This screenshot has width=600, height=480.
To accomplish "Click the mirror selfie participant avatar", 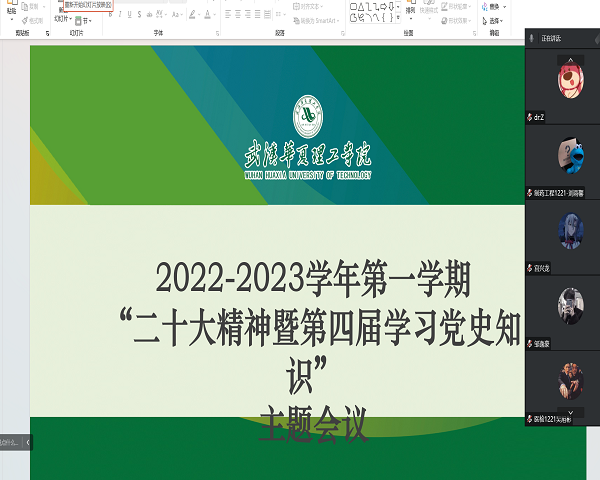I will click(570, 307).
